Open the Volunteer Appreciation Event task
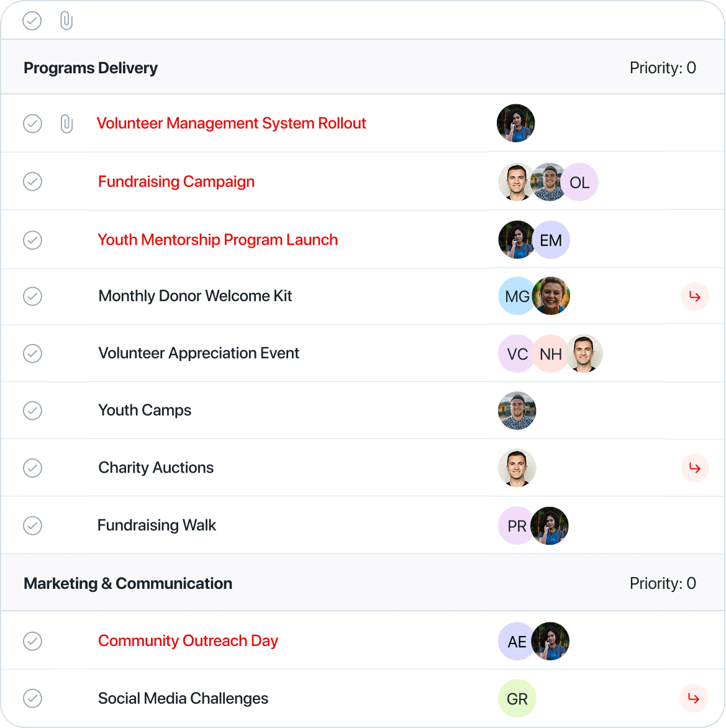 [x=199, y=353]
